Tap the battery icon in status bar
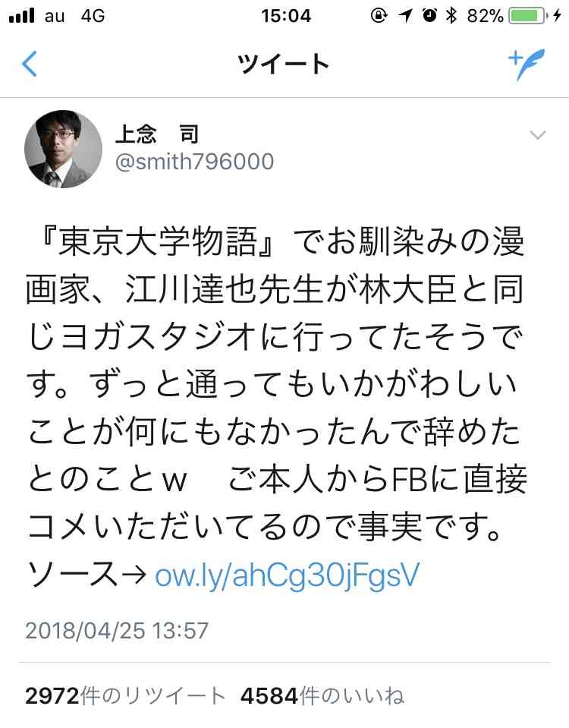 [529, 16]
